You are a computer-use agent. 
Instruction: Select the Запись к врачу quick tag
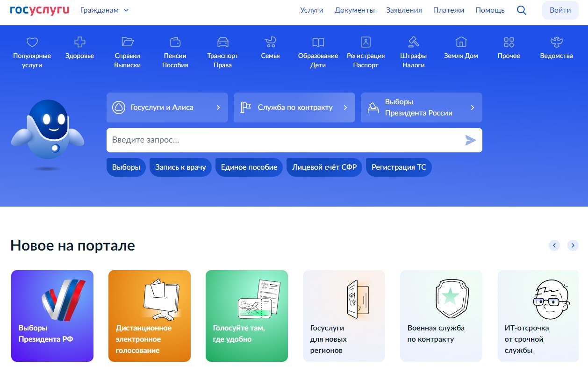[x=180, y=167]
